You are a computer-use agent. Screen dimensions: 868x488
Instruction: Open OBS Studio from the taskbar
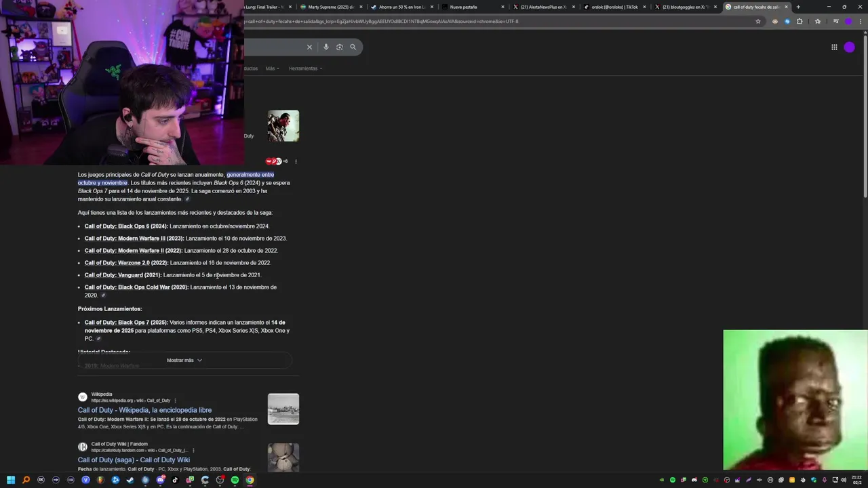point(220,480)
